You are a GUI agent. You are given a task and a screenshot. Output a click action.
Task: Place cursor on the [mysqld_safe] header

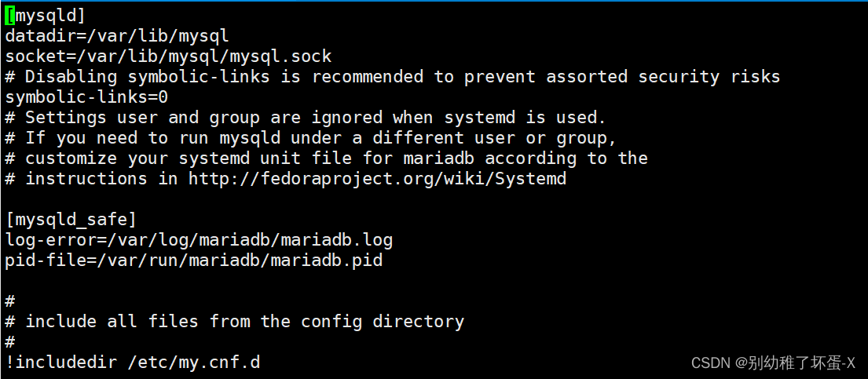(71, 220)
